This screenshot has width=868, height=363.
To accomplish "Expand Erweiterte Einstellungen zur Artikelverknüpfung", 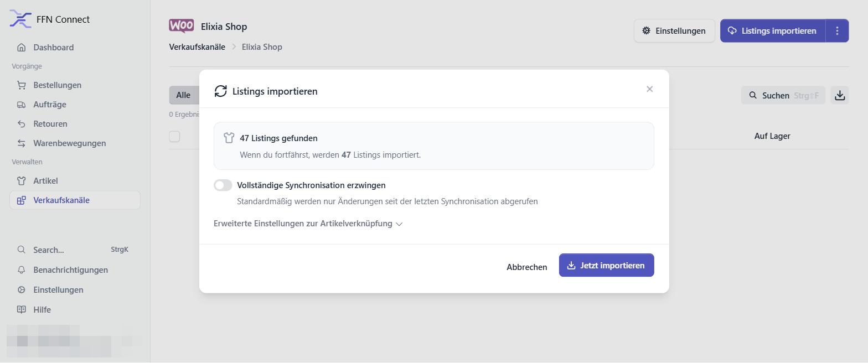I will (308, 224).
